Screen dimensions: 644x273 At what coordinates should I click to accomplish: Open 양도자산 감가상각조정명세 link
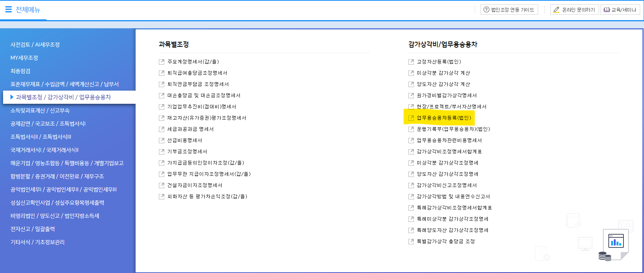(448, 174)
